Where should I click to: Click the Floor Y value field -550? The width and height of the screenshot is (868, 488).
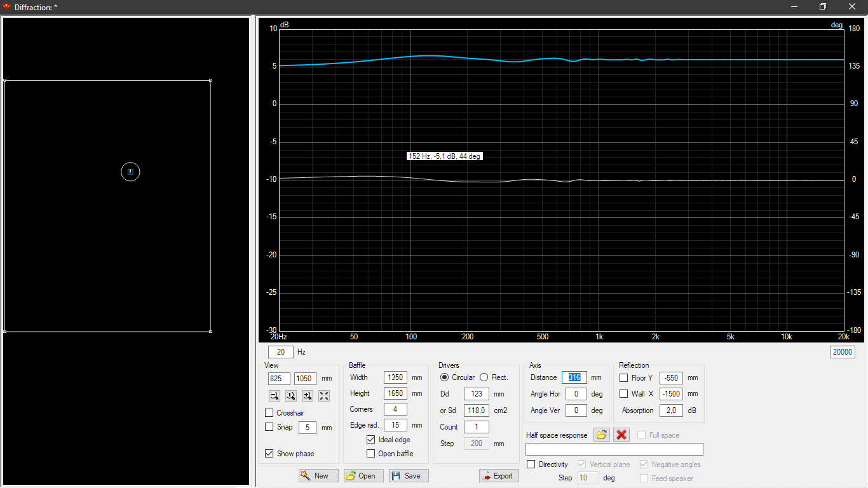(672, 377)
